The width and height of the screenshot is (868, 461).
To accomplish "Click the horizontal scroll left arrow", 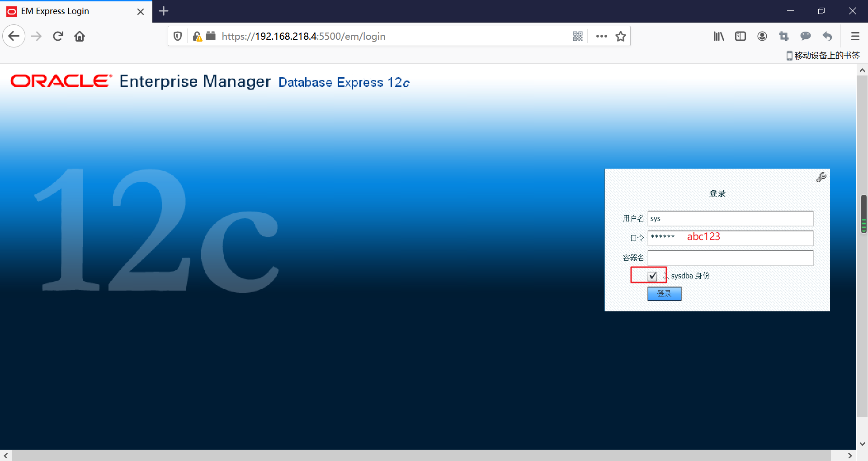I will coord(5,456).
